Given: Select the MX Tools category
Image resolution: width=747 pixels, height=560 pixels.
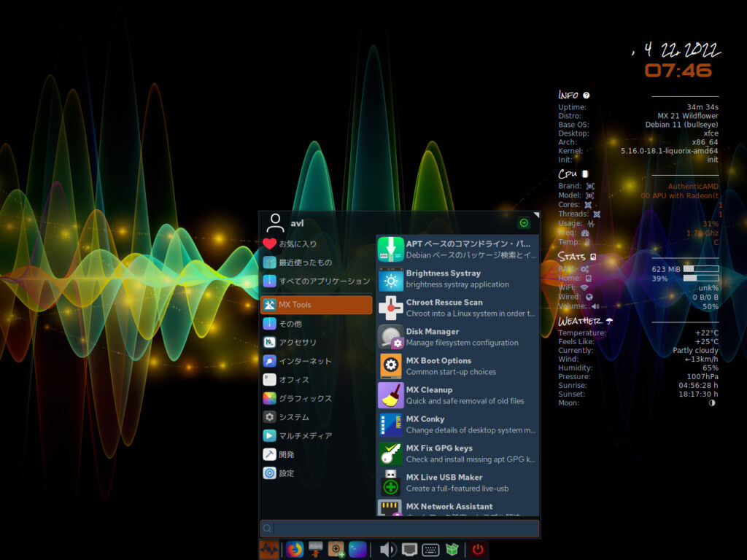Looking at the screenshot, I should click(316, 305).
